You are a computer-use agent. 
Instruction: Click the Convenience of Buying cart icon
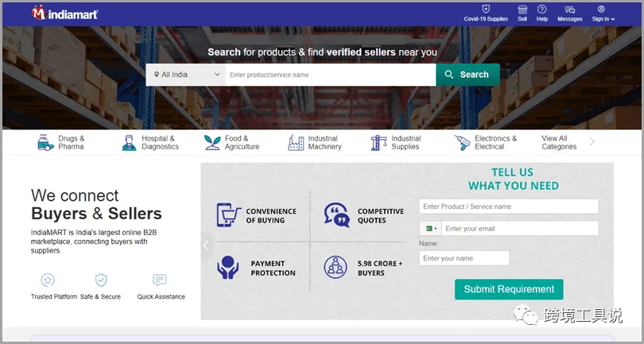(x=229, y=215)
